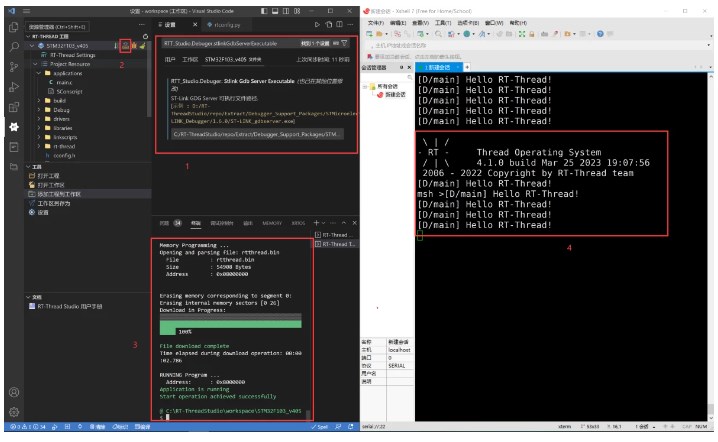
Task: Click the Spell indicator in VS Code status bar
Action: (320, 427)
